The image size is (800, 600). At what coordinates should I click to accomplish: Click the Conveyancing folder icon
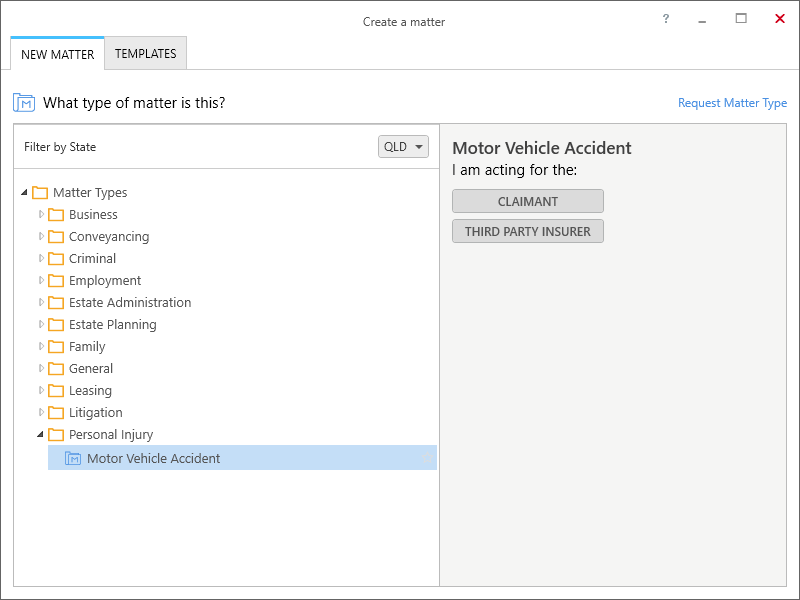[56, 237]
